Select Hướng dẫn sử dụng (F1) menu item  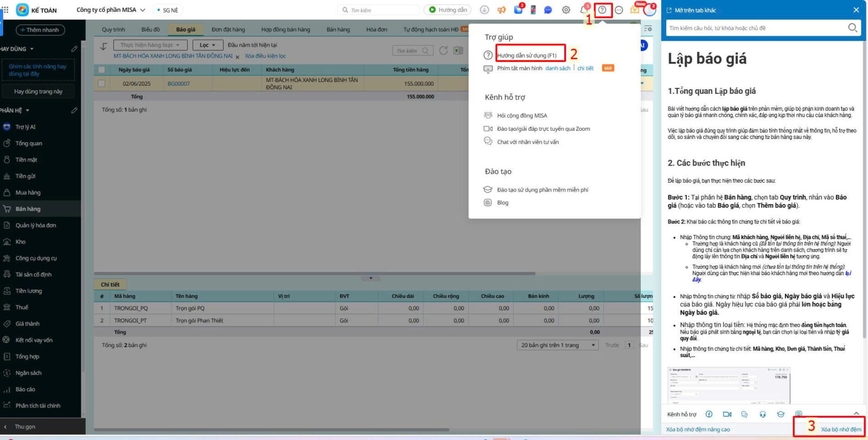(x=526, y=55)
